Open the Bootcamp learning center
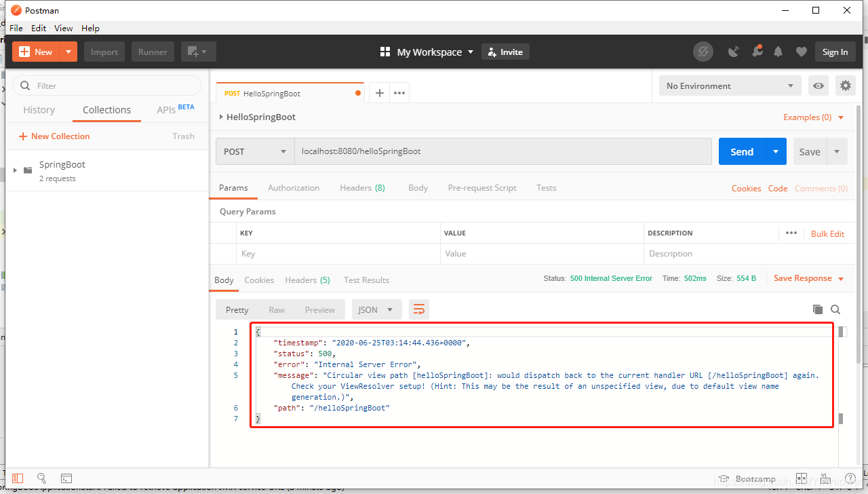Viewport: 868px width, 494px height. click(747, 478)
